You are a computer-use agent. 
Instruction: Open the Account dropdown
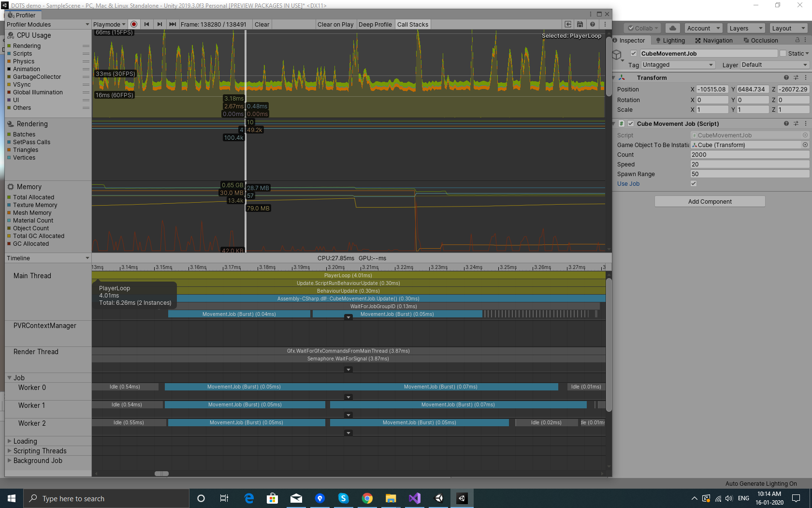(x=703, y=28)
